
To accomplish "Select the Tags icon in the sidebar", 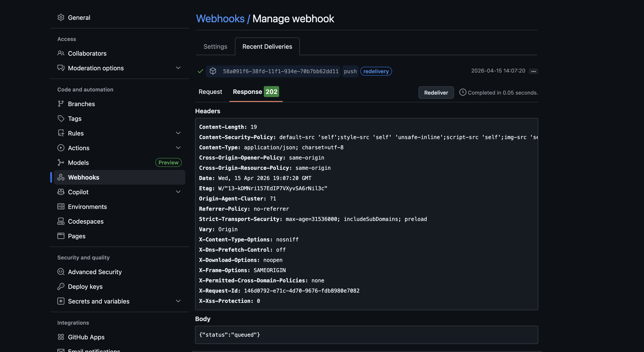I will pos(61,118).
